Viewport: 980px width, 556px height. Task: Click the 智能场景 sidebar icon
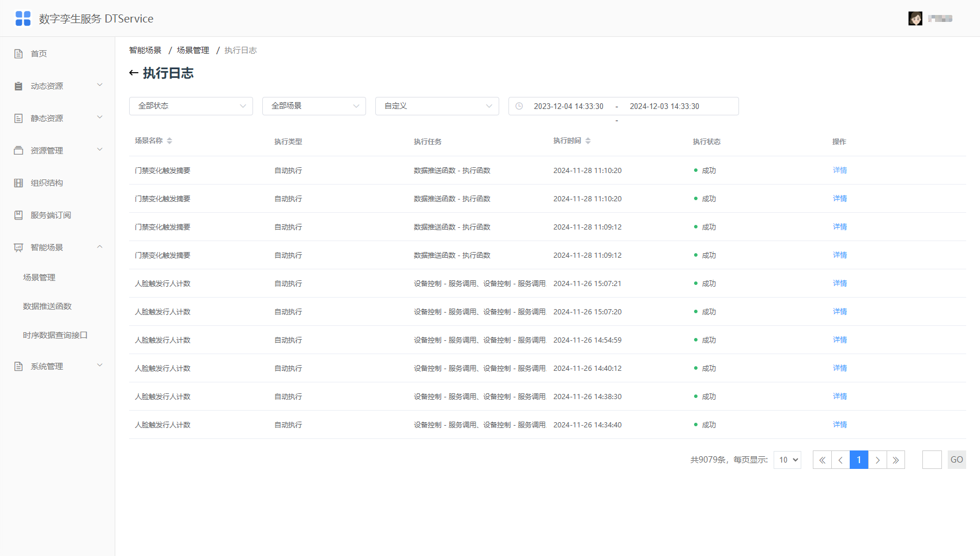(18, 247)
